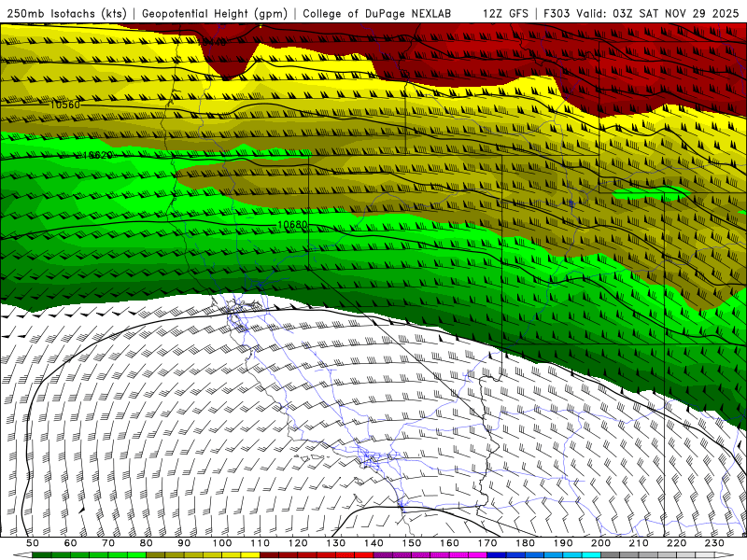Click the 130 value on the color scale
Viewport: 747px width, 560px height.
[x=335, y=543]
